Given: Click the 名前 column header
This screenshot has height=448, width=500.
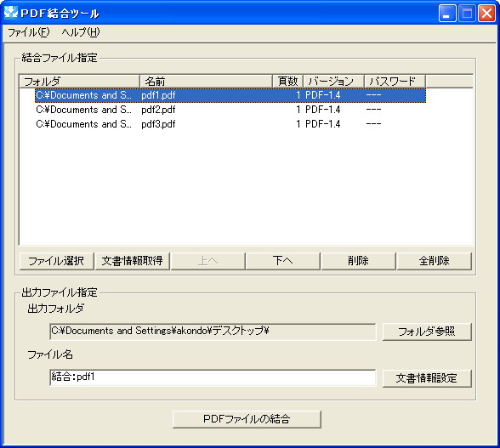Looking at the screenshot, I should click(206, 82).
